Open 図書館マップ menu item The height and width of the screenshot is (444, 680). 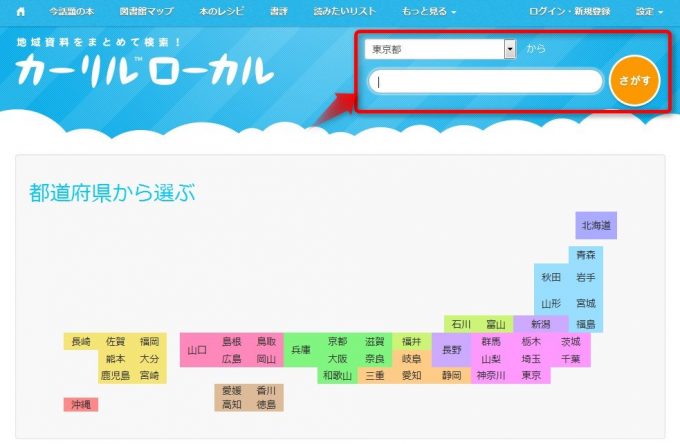pos(147,12)
